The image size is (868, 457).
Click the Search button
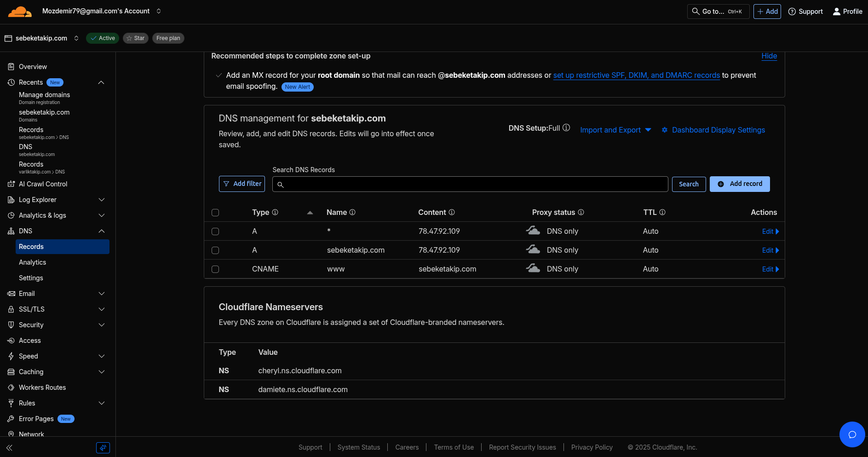[689, 184]
